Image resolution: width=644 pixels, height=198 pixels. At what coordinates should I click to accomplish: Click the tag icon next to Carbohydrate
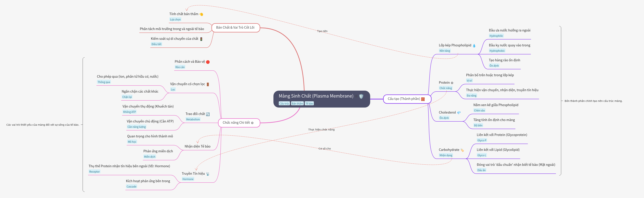[462, 150]
